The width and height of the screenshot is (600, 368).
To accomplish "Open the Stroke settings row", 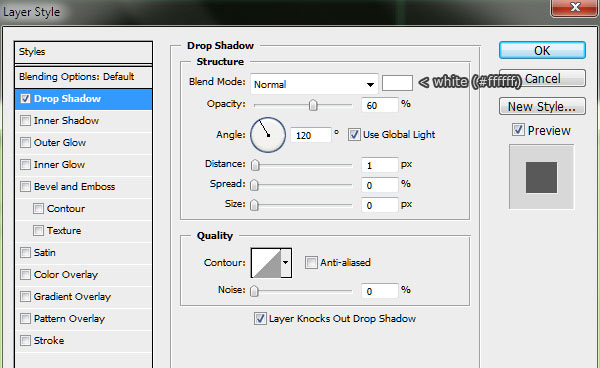I will point(83,340).
